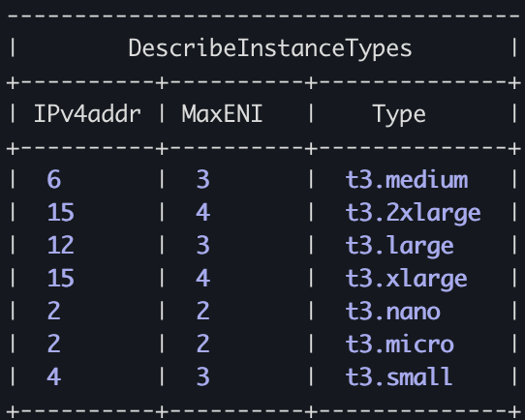Select the t3.nano type cell
The width and height of the screenshot is (525, 420).
click(x=393, y=312)
